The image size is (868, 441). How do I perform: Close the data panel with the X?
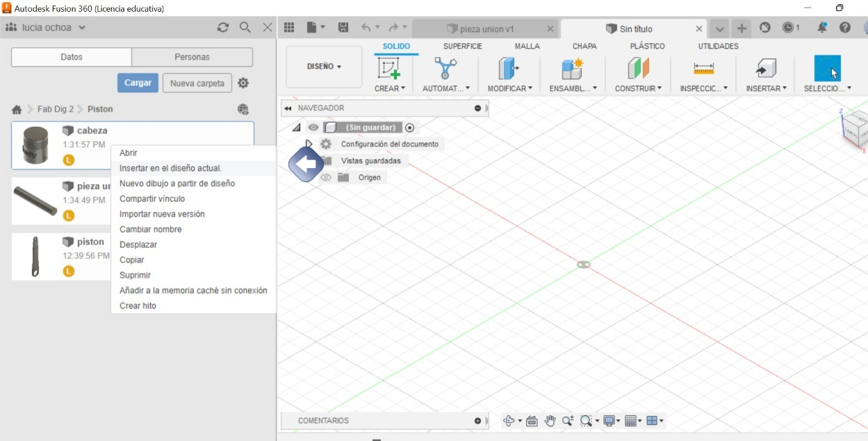267,28
